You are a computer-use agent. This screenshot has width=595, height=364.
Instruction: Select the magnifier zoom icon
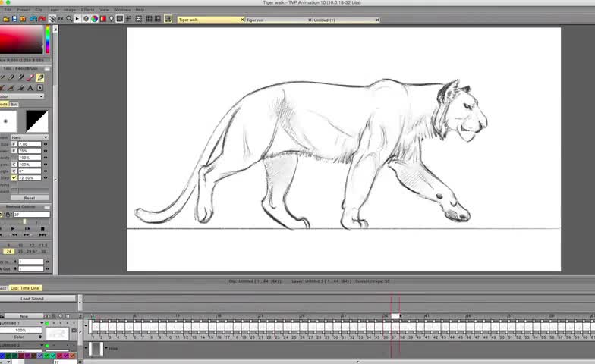[69, 18]
